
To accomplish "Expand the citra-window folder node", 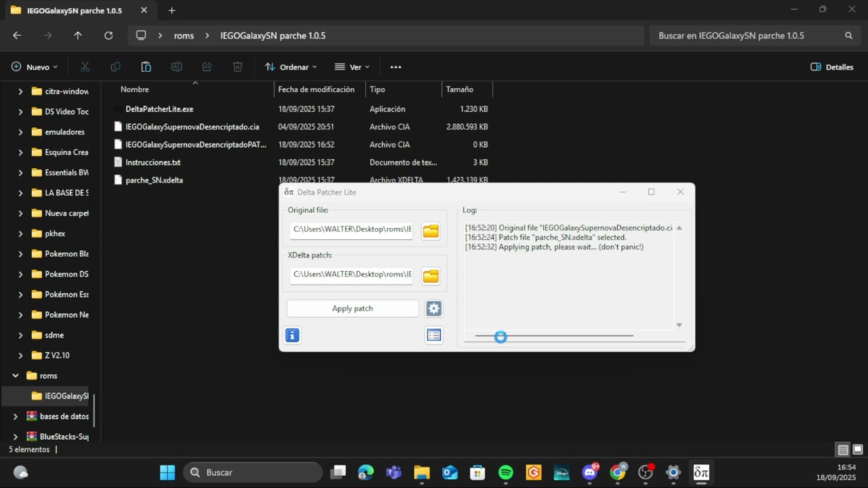I will (x=20, y=91).
